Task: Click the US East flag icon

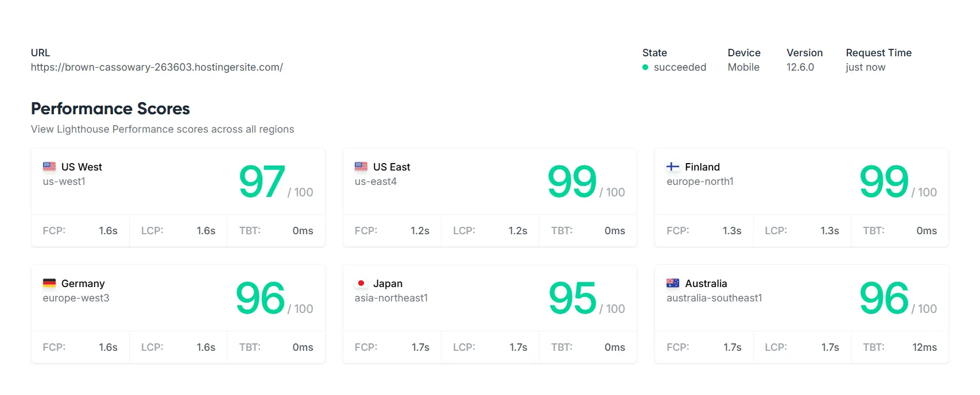Action: 361,166
